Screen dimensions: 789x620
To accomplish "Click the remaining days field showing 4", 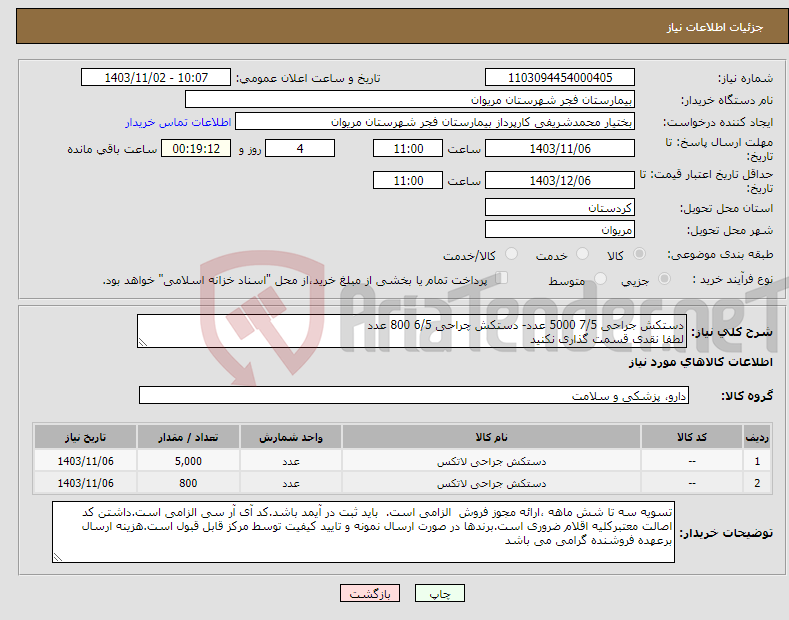I will 300,148.
